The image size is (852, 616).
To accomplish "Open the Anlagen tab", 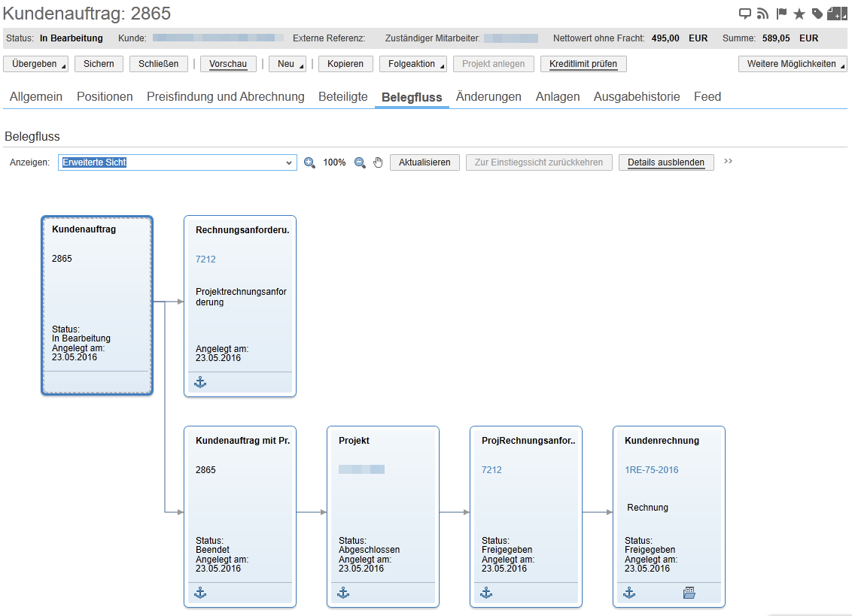I will (558, 97).
